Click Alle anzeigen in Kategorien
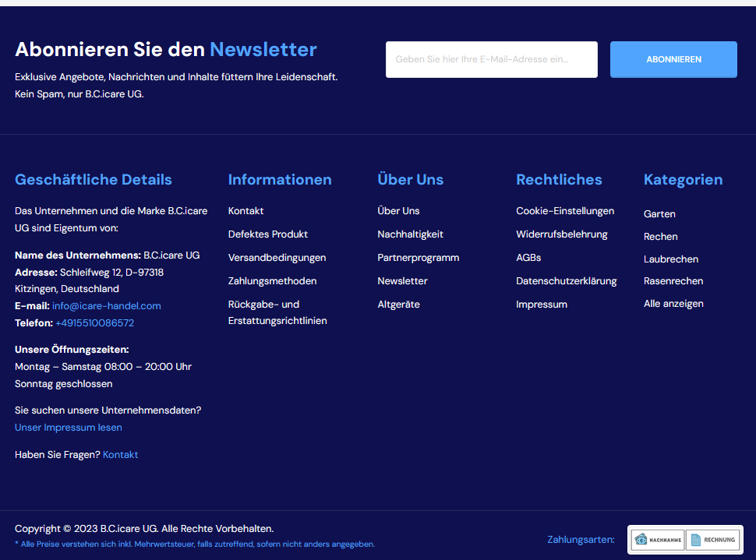Viewport: 756px width, 560px height. [x=673, y=304]
